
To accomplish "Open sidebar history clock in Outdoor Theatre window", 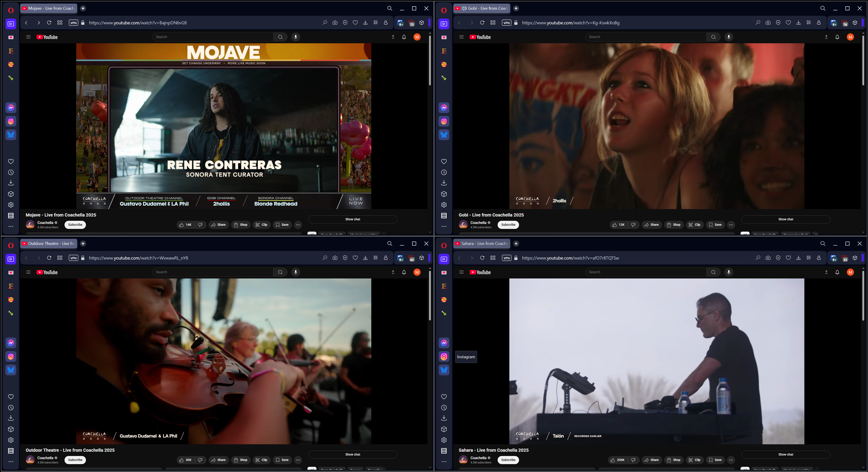I will (x=11, y=408).
